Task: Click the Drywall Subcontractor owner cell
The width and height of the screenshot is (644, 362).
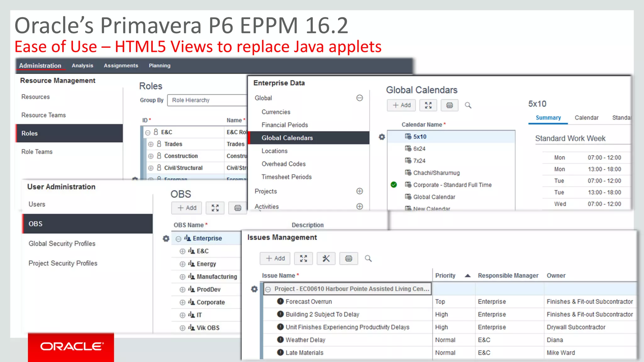Action: click(x=576, y=327)
